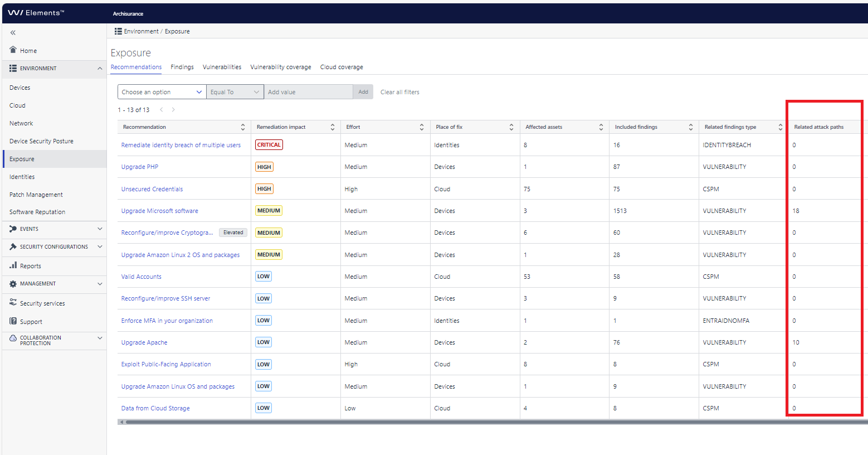The image size is (868, 455).
Task: Sort by Effort column
Action: pyautogui.click(x=422, y=127)
